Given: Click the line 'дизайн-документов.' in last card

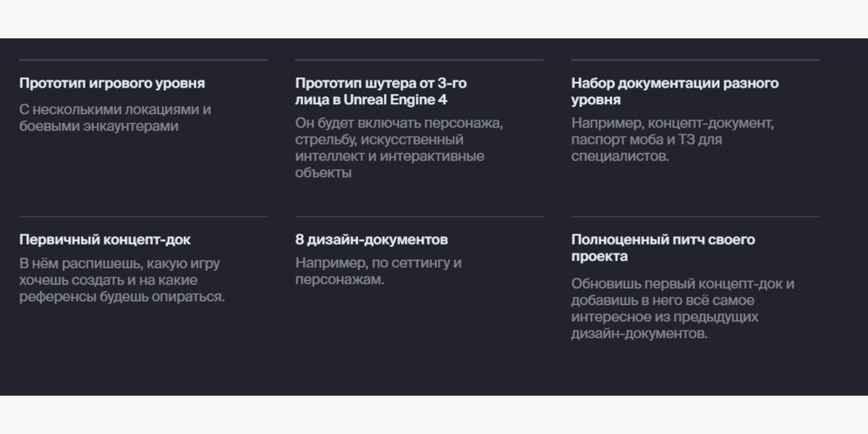Looking at the screenshot, I should [x=639, y=333].
